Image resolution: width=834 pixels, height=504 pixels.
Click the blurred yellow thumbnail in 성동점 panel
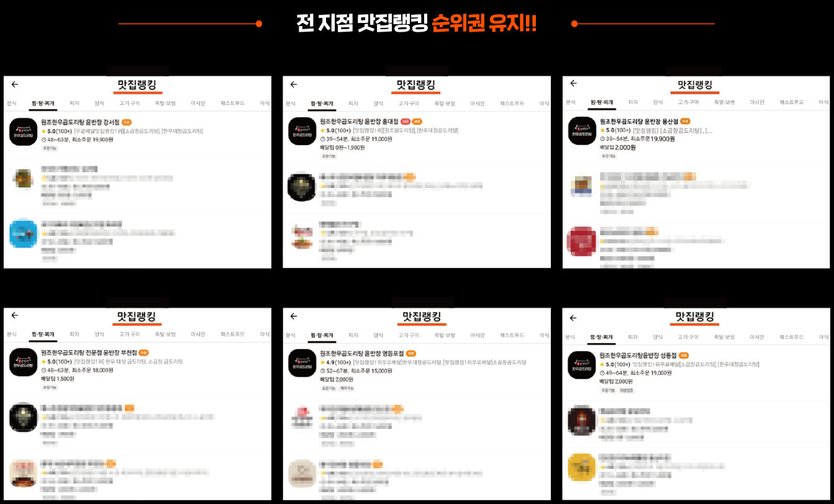(x=582, y=469)
